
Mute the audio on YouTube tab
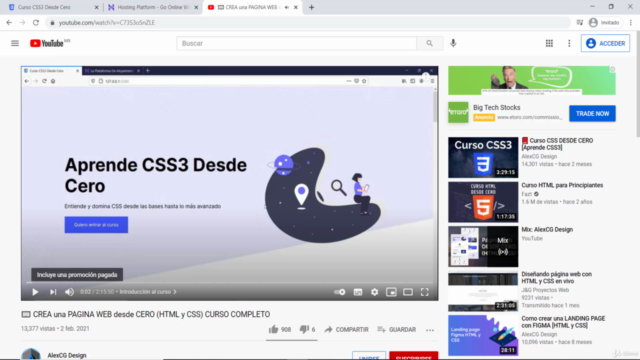coord(287,7)
